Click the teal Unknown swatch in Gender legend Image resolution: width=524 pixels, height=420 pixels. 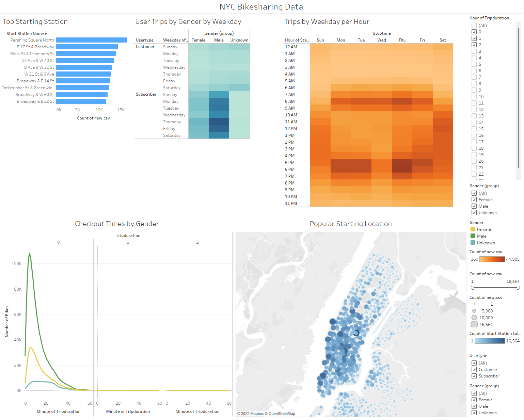click(x=473, y=243)
